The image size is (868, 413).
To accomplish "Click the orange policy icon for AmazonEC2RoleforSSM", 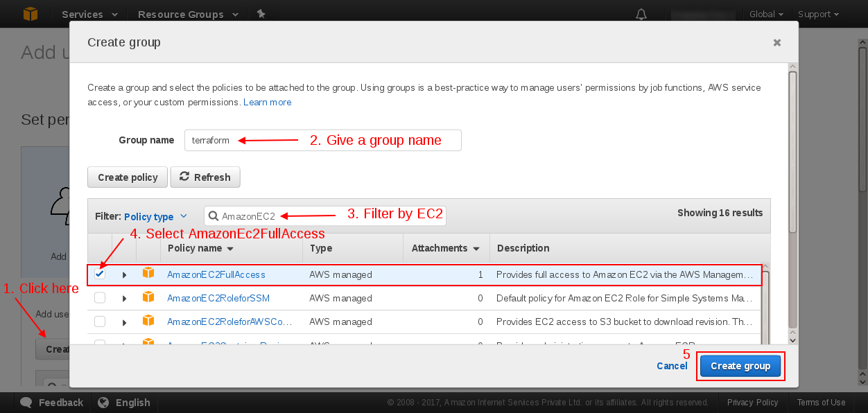I will click(x=148, y=297).
